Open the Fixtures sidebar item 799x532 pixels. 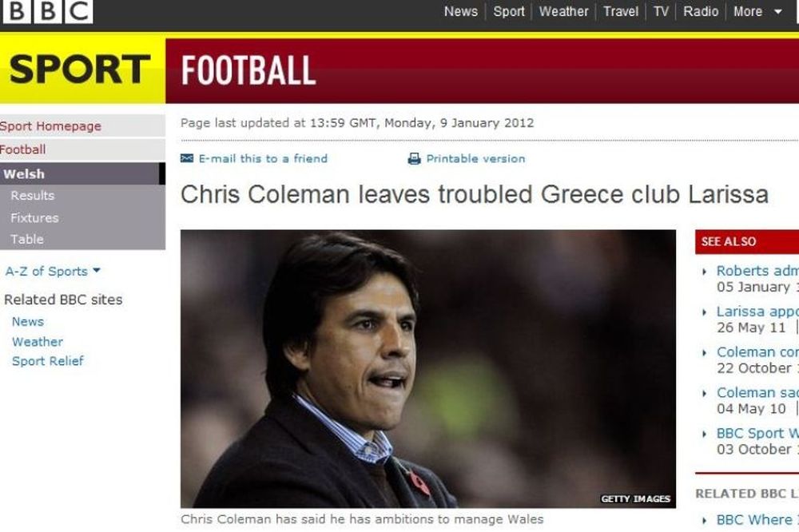point(34,217)
